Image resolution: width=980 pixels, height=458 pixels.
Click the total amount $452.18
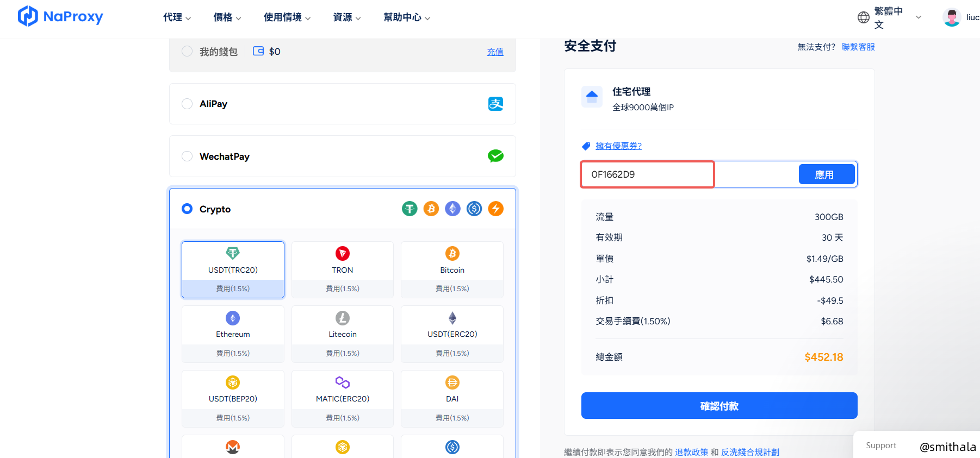tap(824, 357)
